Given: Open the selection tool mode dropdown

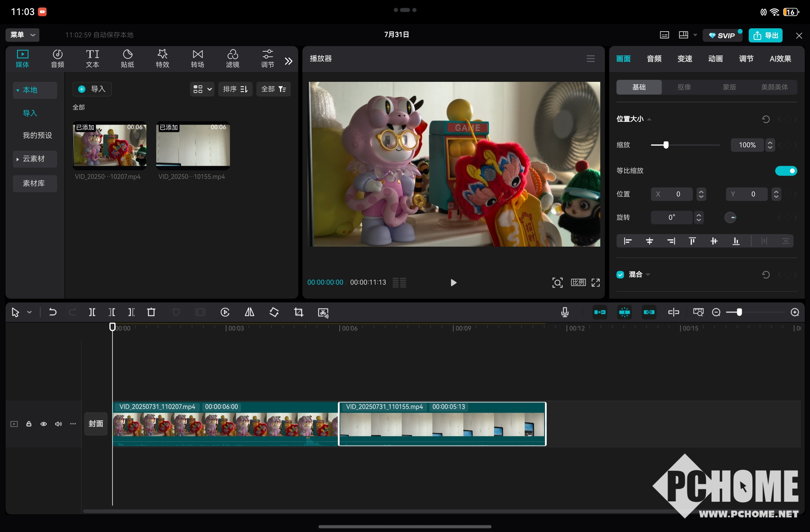Looking at the screenshot, I should point(30,312).
